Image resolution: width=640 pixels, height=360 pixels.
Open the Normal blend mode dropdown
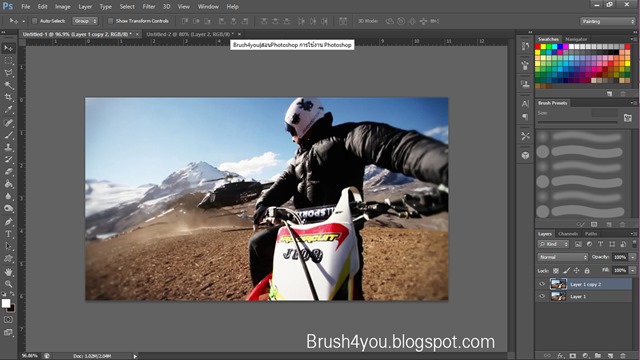point(562,257)
